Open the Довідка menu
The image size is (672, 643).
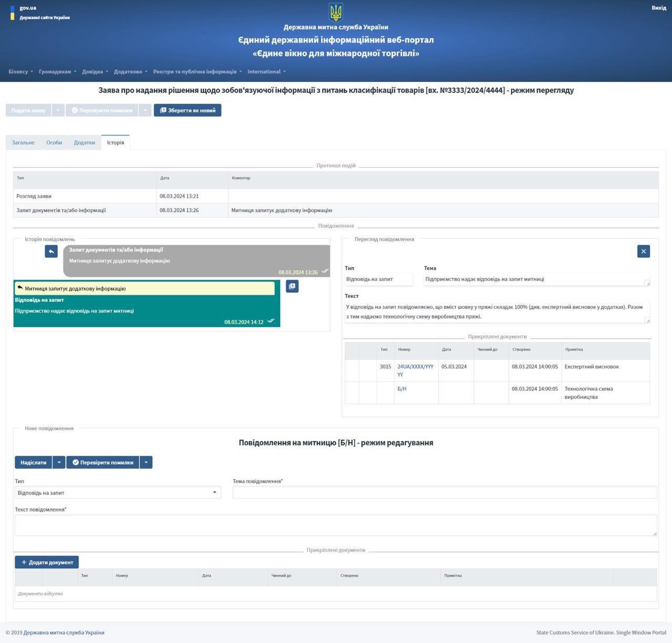click(x=95, y=71)
